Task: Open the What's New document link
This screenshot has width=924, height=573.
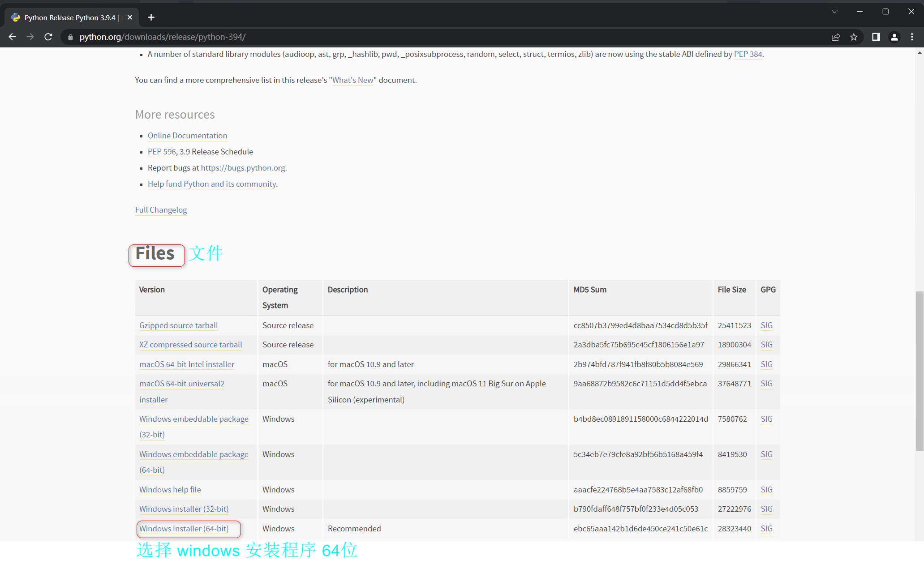Action: coord(352,80)
